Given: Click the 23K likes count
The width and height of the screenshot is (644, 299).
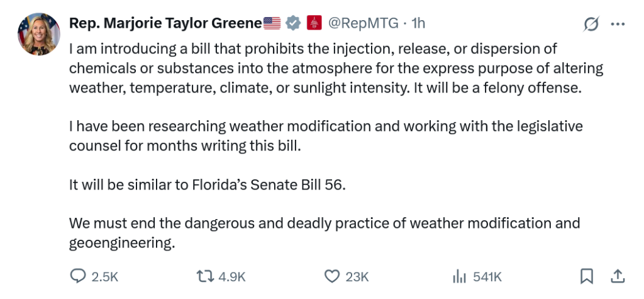Looking at the screenshot, I should 357,276.
